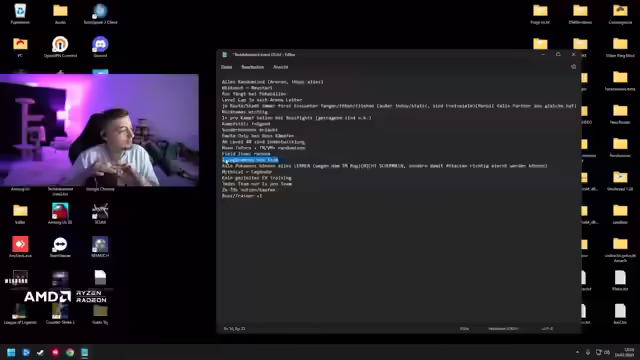Show hidden tray icons chevron
The height and width of the screenshot is (360, 640).
click(x=577, y=352)
